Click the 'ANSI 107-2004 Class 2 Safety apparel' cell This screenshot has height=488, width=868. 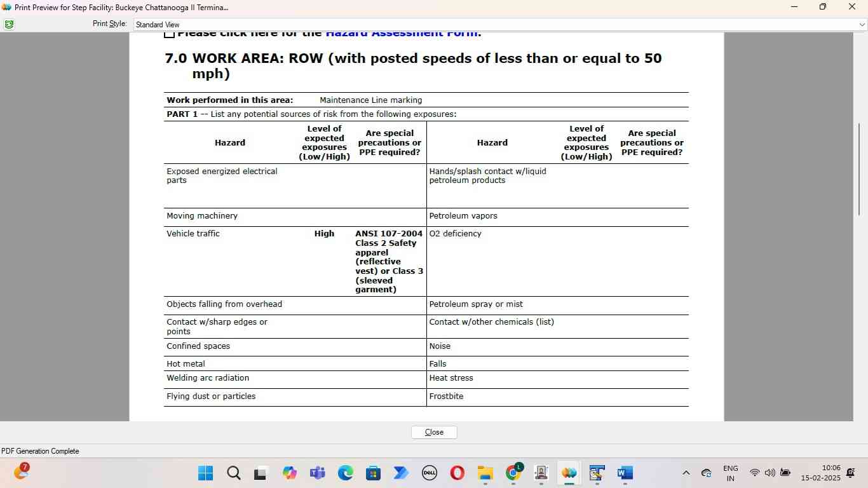pos(389,261)
